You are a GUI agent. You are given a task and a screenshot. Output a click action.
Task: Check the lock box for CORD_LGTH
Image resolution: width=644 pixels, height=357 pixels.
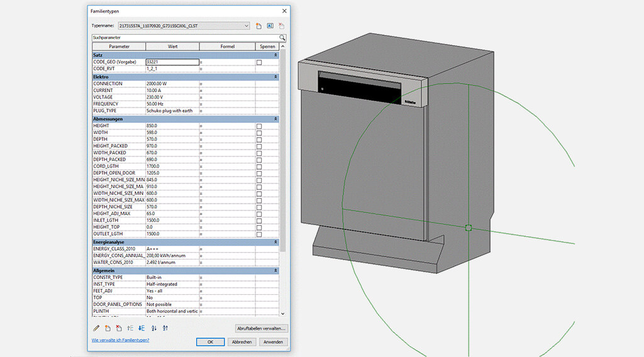pyautogui.click(x=259, y=167)
